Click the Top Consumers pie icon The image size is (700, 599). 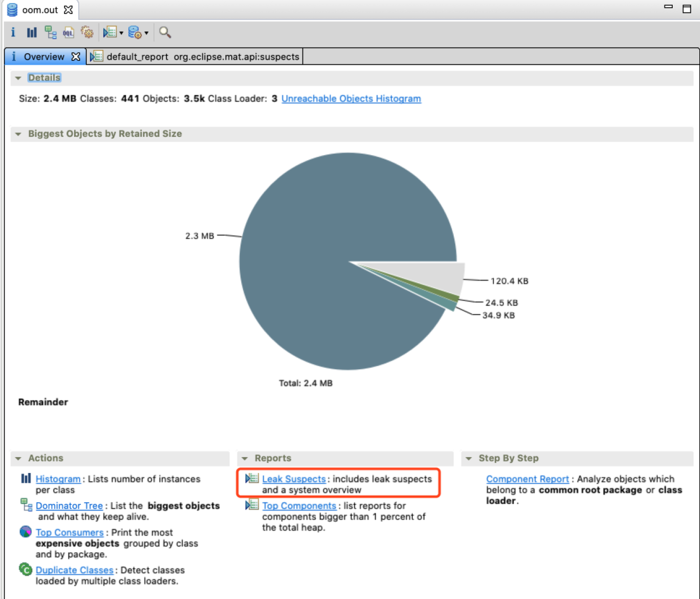point(25,531)
